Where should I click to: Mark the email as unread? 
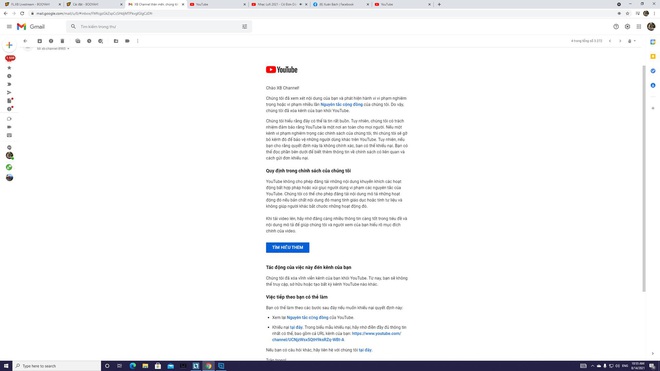pyautogui.click(x=77, y=41)
